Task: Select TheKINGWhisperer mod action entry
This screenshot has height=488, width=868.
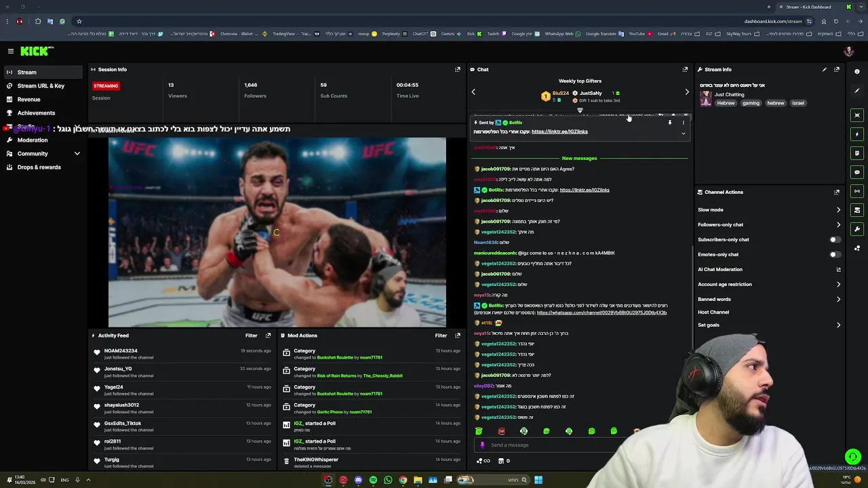Action: tap(316, 460)
